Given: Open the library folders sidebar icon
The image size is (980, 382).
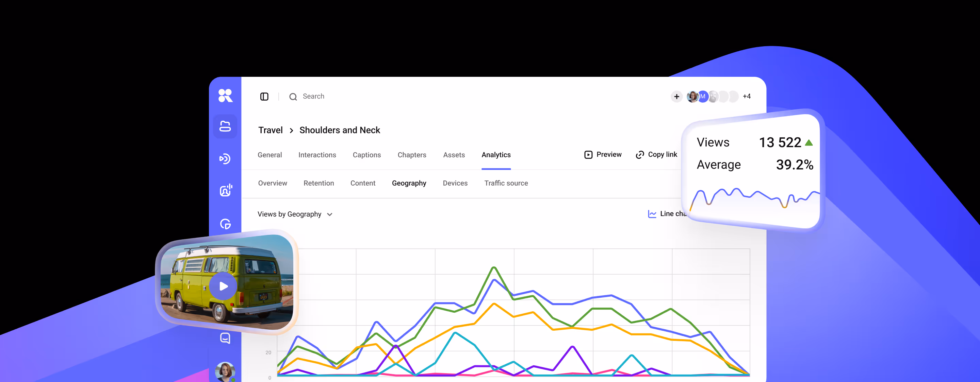Looking at the screenshot, I should pyautogui.click(x=225, y=126).
